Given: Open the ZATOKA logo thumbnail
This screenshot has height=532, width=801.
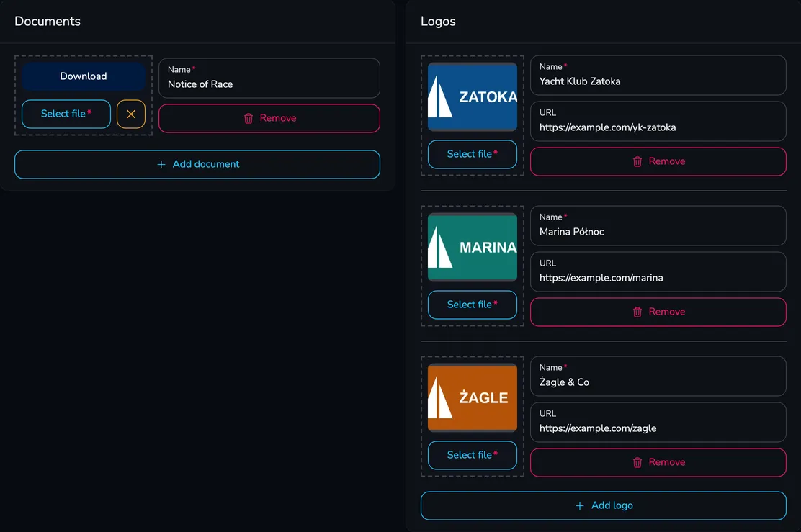Looking at the screenshot, I should tap(472, 97).
